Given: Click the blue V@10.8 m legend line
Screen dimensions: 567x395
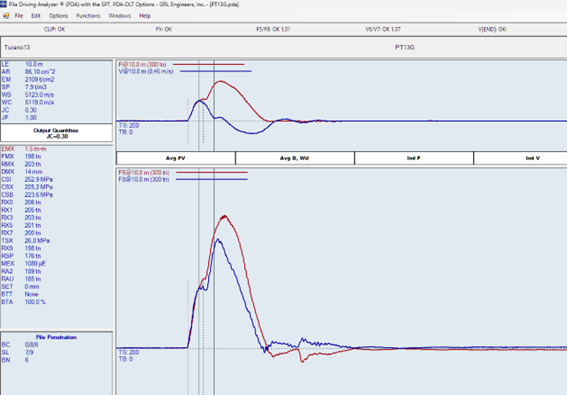Looking at the screenshot, I should click(216, 71).
